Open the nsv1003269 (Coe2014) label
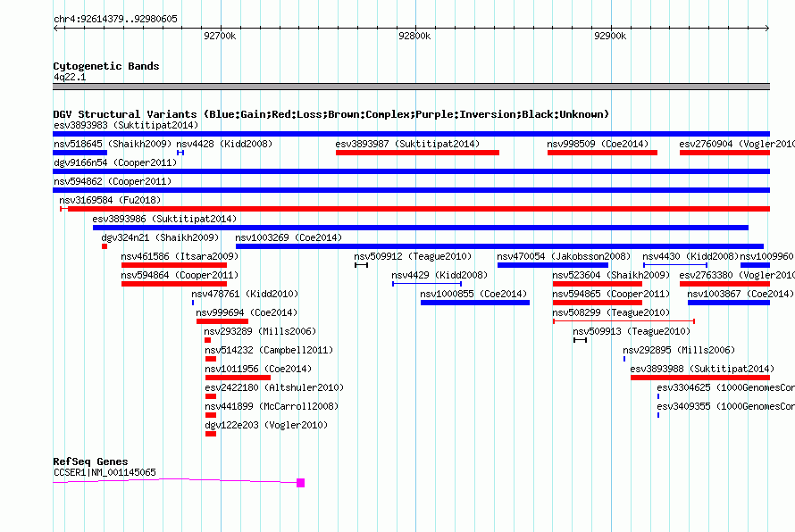Image resolution: width=795 pixels, height=532 pixels. point(289,237)
